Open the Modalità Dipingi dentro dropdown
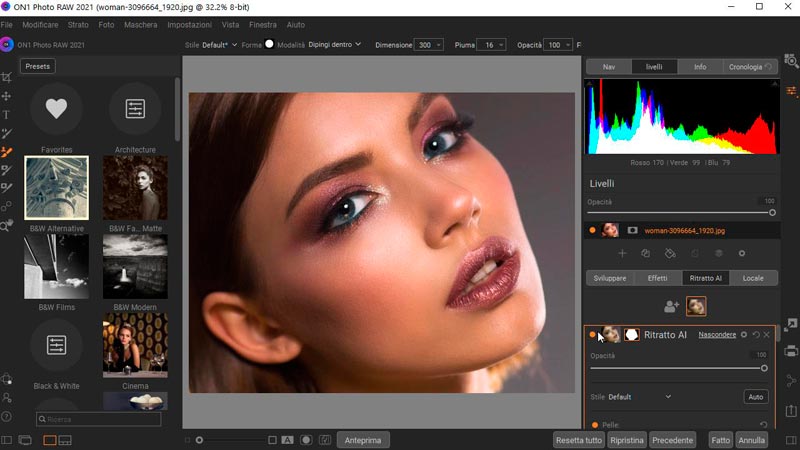Screen dimensions: 800x450 point(335,45)
